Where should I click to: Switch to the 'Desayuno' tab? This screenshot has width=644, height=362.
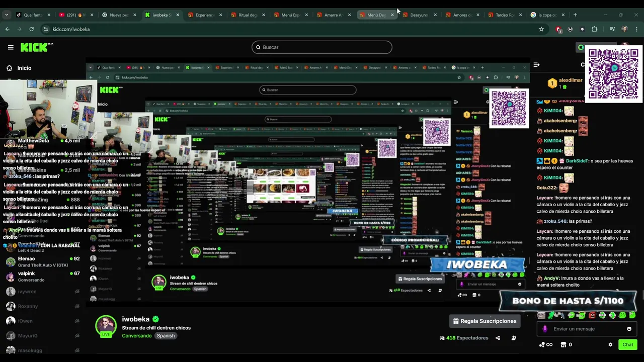coord(418,15)
